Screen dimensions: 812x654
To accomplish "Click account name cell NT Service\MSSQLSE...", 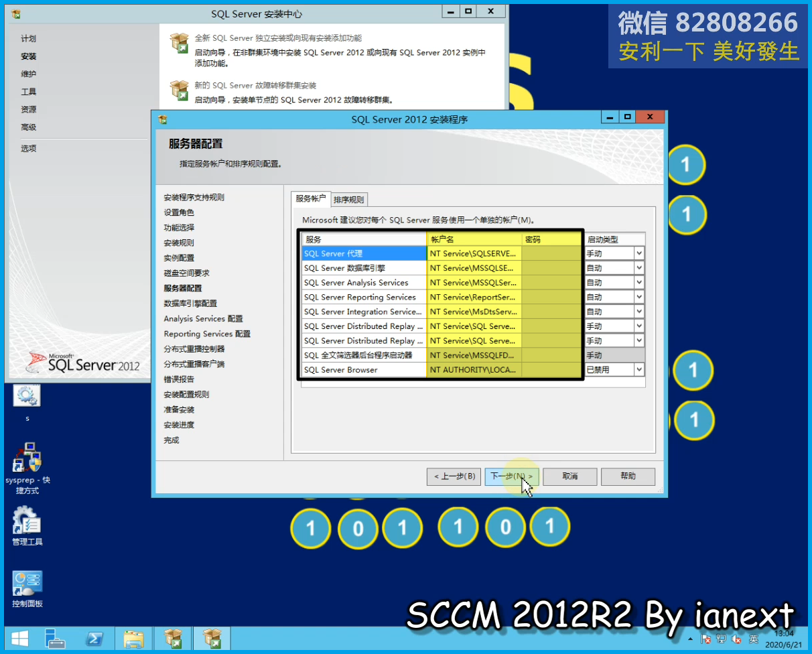I will 474,268.
